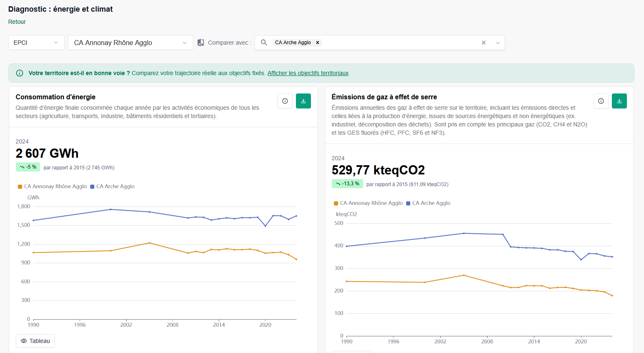Image resolution: width=644 pixels, height=353 pixels.
Task: Click the 1,800 y-axis label
Action: click(x=24, y=207)
